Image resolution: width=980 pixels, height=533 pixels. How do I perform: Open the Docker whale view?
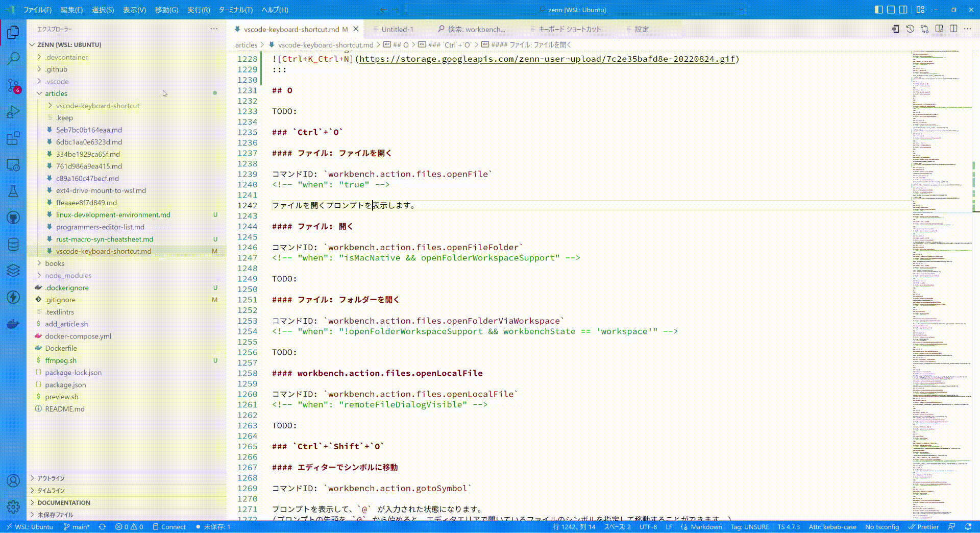click(13, 324)
